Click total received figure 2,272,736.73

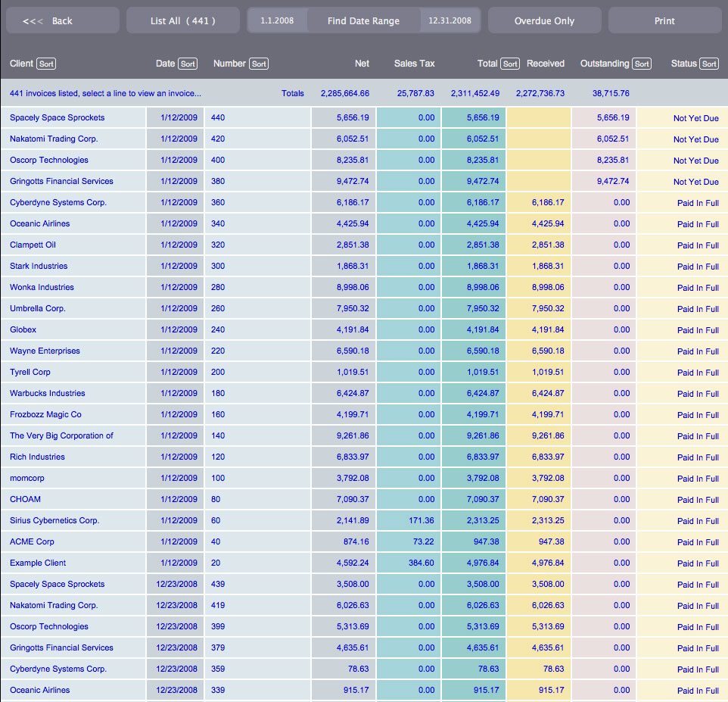tap(540, 93)
